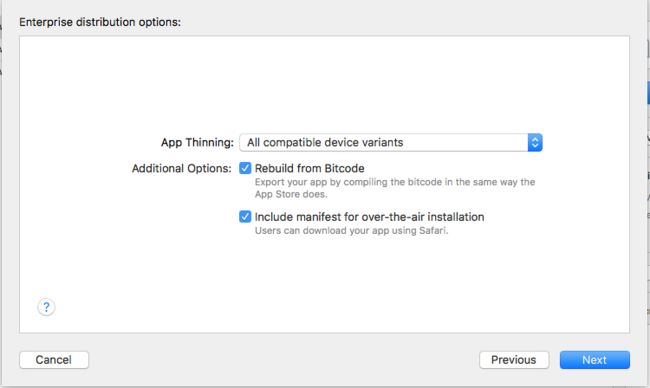Image resolution: width=650 pixels, height=388 pixels.
Task: Click the Safari download description text
Action: tap(352, 231)
